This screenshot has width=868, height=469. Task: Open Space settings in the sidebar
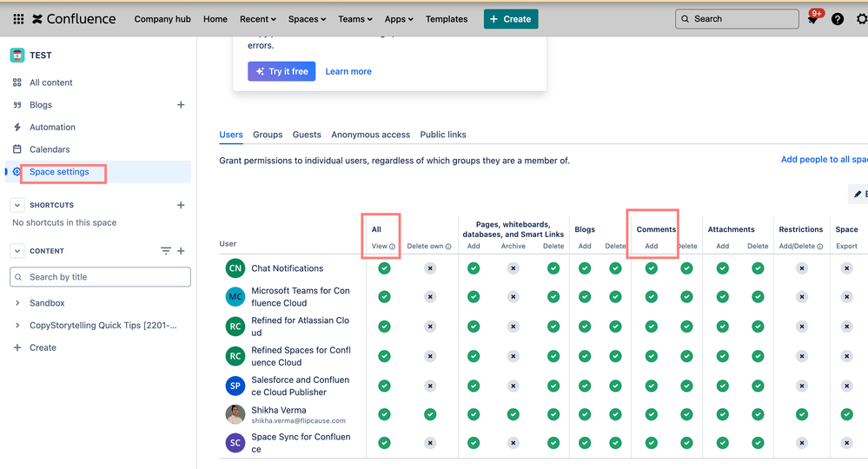click(x=97, y=171)
